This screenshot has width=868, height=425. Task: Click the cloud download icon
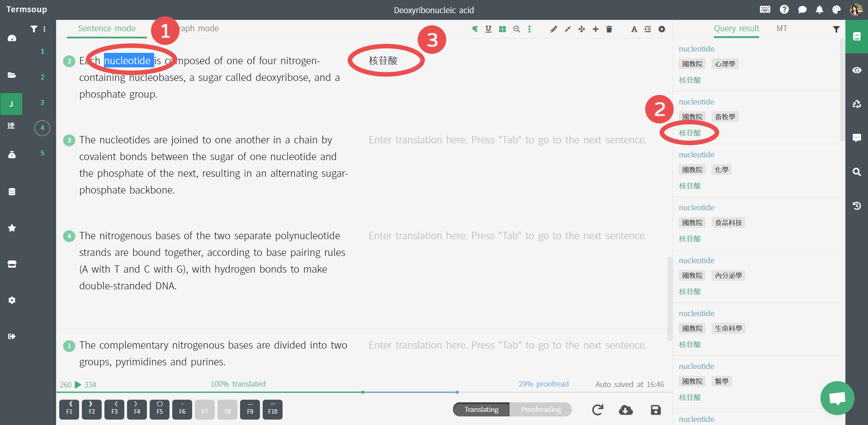pos(626,410)
